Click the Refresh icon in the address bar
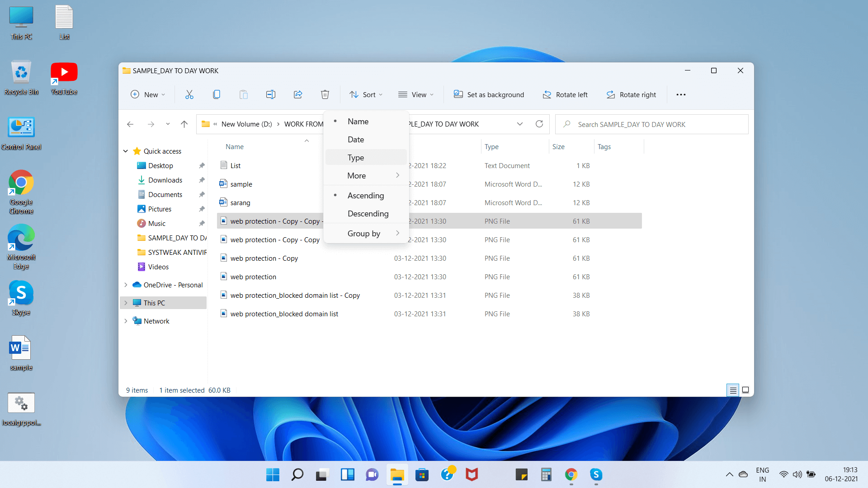Image resolution: width=868 pixels, height=488 pixels. (x=539, y=124)
